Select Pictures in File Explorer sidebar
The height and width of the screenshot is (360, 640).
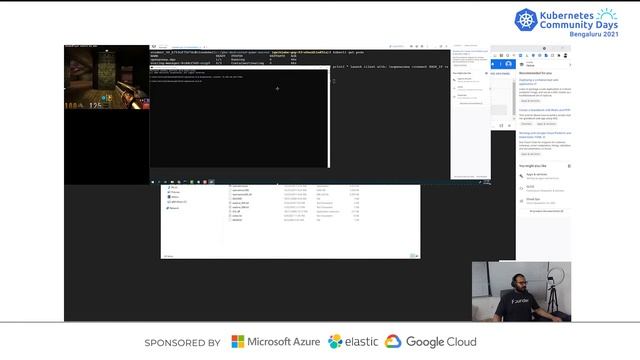174,192
